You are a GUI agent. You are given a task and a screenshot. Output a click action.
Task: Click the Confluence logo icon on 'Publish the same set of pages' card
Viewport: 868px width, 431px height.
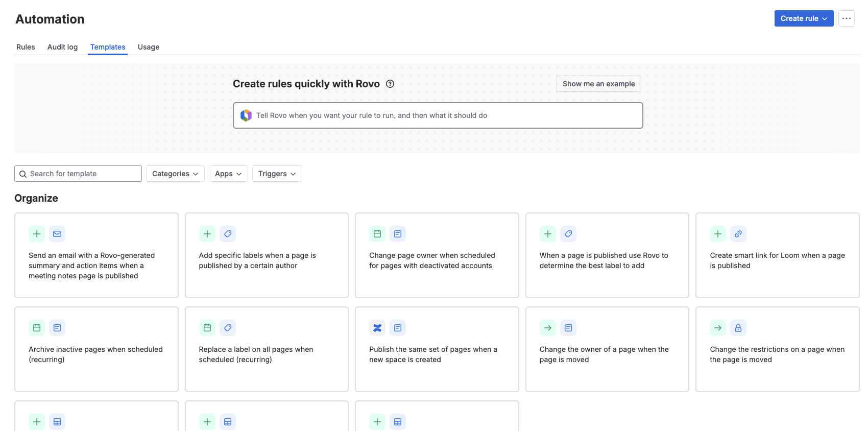pyautogui.click(x=377, y=328)
